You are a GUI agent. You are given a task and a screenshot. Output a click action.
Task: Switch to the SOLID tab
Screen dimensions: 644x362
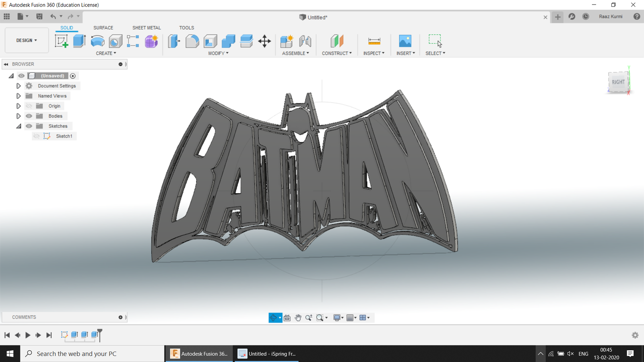click(67, 28)
